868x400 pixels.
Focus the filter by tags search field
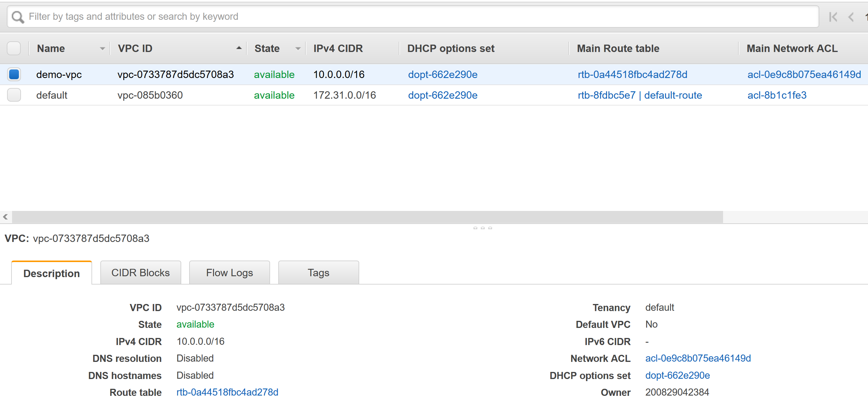[x=421, y=17]
